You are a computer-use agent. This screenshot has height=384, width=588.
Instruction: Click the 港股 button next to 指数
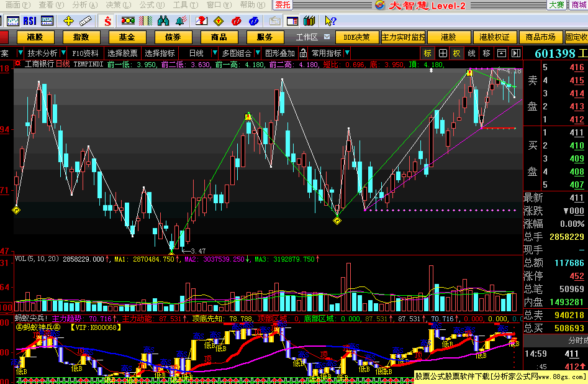[x=35, y=37]
